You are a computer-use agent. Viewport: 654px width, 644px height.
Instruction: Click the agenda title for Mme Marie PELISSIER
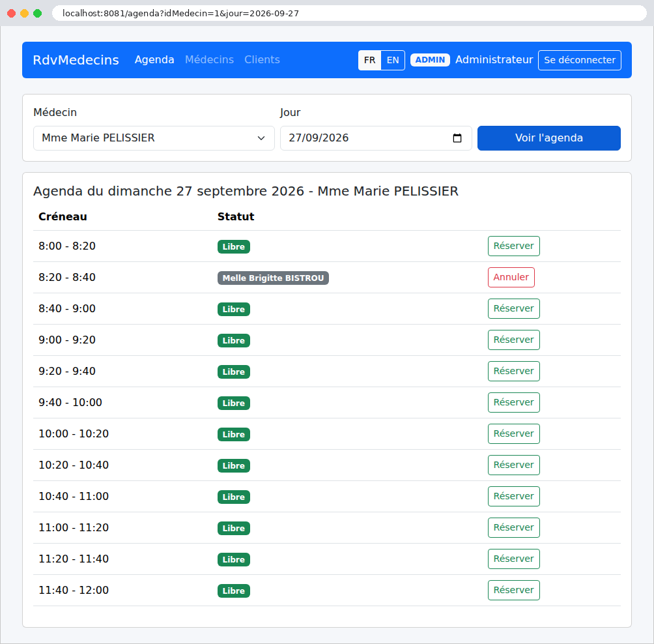tap(246, 191)
